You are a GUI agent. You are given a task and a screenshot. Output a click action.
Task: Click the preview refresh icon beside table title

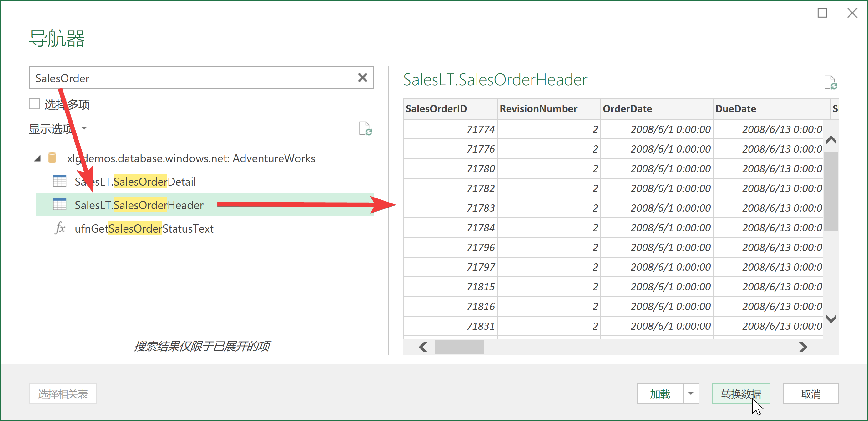(830, 83)
